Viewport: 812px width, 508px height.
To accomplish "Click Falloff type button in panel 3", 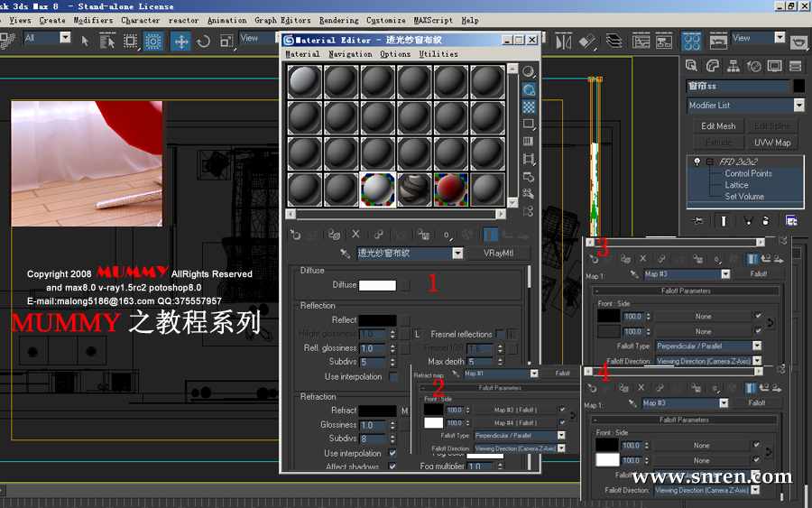I will (x=758, y=274).
